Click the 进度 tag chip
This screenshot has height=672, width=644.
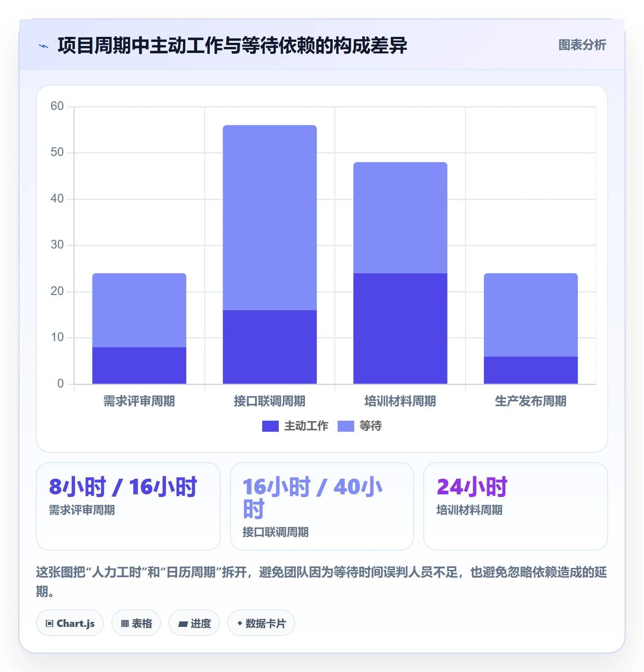(194, 623)
